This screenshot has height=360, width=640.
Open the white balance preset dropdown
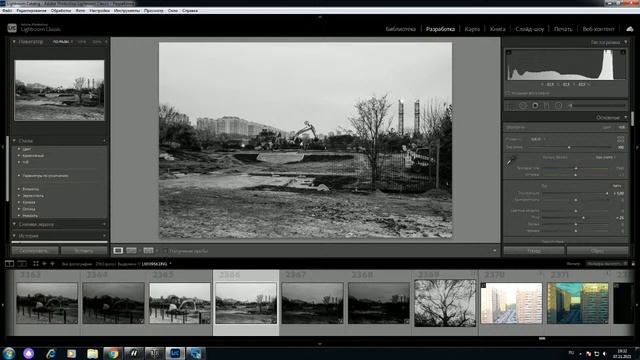tap(605, 157)
